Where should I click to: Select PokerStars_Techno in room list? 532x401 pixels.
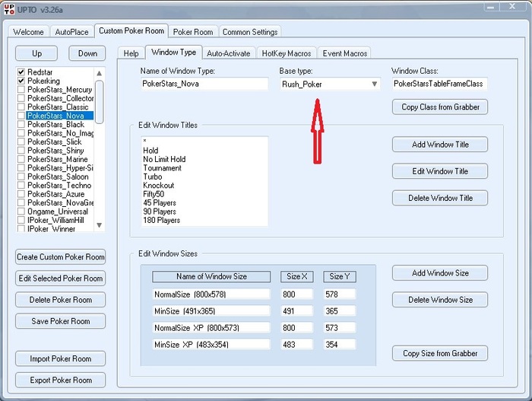tap(59, 185)
